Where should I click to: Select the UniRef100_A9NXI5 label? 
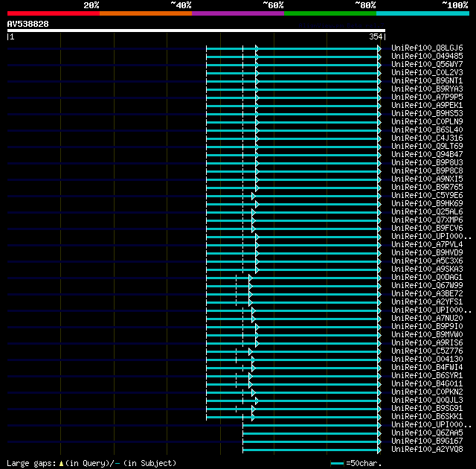[427, 179]
